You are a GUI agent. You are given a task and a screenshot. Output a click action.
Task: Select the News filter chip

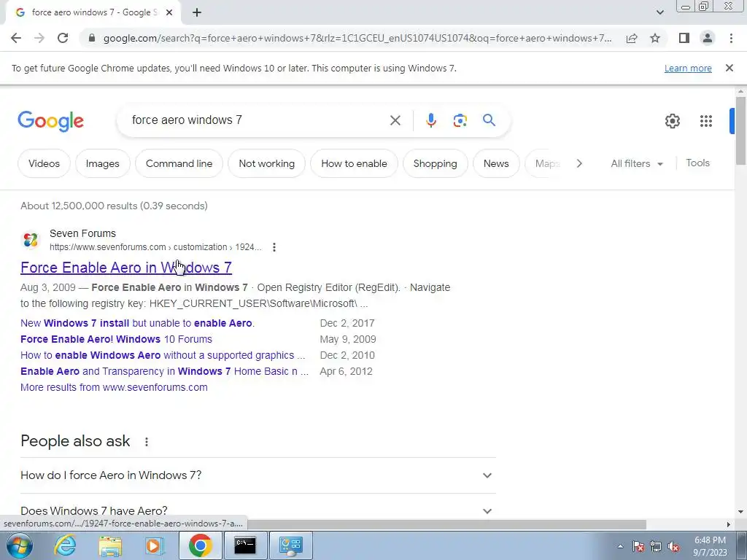(496, 163)
